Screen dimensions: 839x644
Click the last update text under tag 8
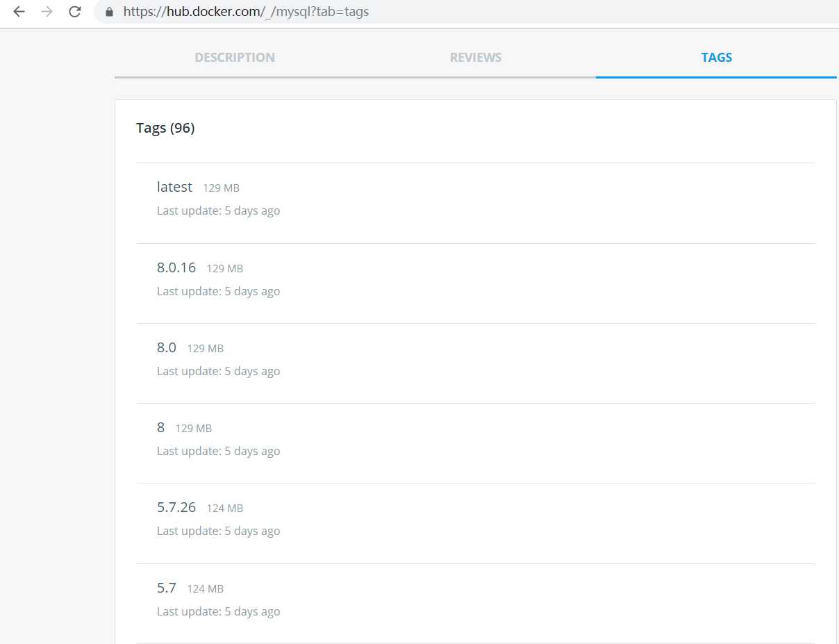coord(218,451)
